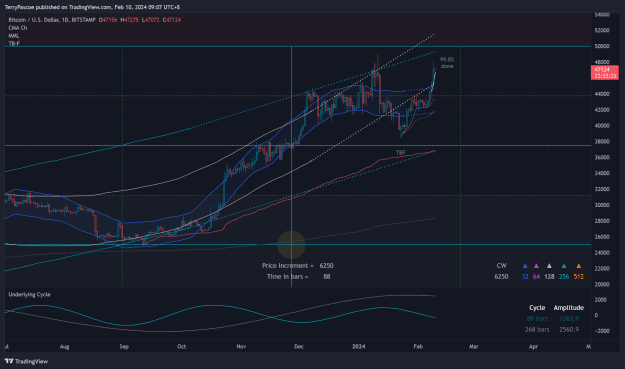Click the Cycle column header
This screenshot has width=625, height=369.
point(537,308)
